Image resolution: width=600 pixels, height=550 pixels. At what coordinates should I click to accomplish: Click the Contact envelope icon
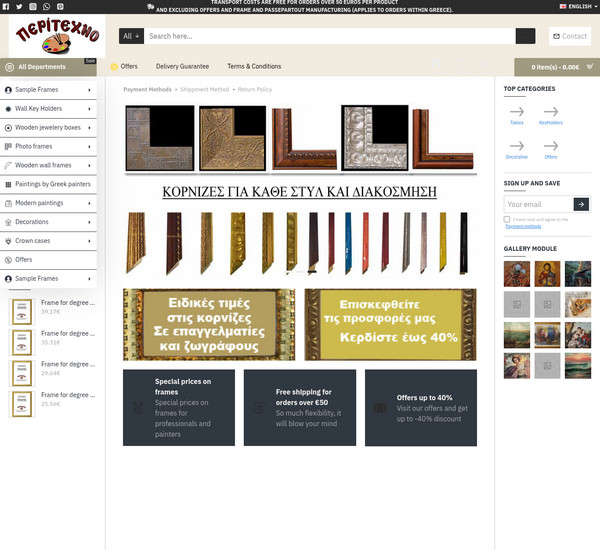[556, 36]
